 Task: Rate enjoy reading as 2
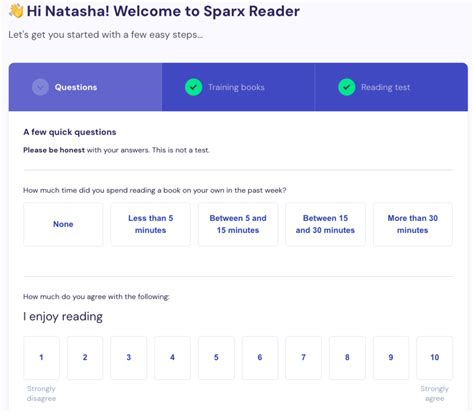pyautogui.click(x=85, y=358)
